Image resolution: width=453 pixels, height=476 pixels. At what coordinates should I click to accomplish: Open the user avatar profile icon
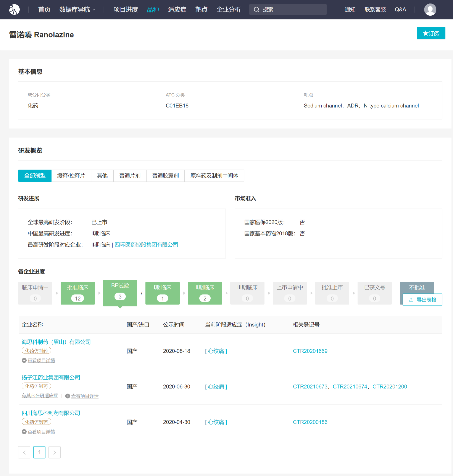tap(430, 10)
